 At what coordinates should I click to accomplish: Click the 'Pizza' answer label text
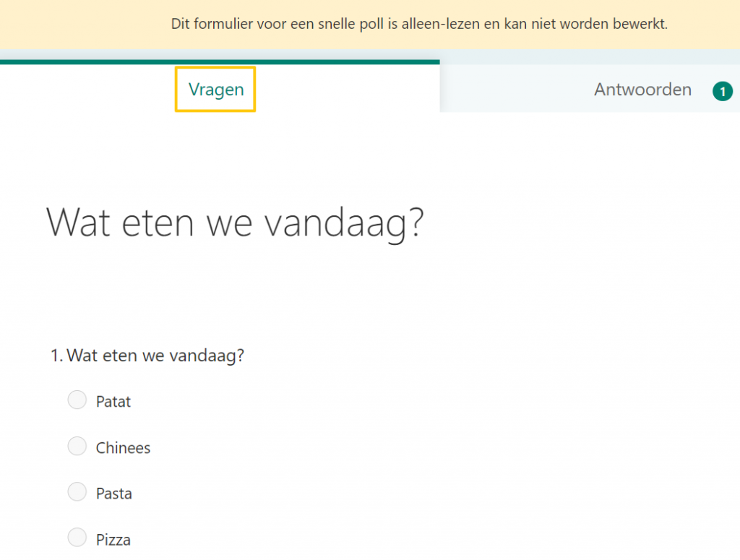pyautogui.click(x=113, y=540)
